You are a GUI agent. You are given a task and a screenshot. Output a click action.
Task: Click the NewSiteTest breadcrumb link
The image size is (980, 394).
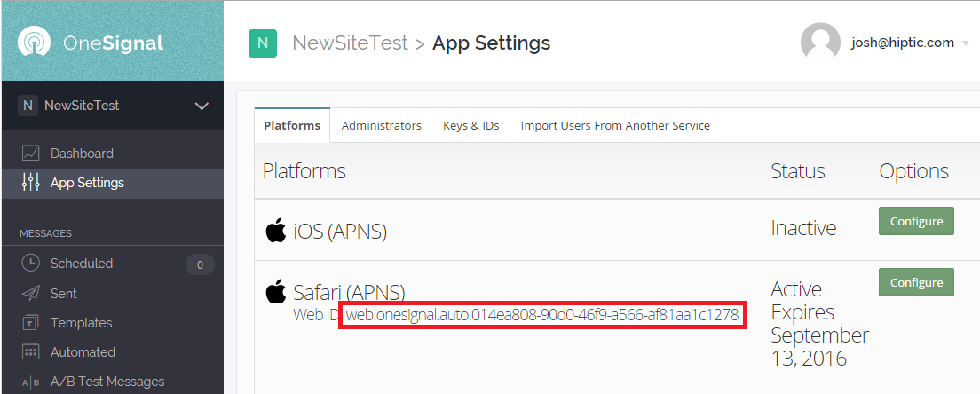point(350,43)
